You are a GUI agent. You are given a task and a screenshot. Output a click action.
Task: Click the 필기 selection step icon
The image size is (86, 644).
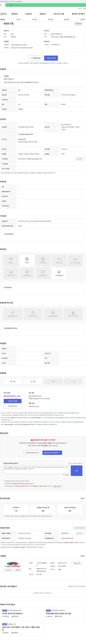coord(53,381)
